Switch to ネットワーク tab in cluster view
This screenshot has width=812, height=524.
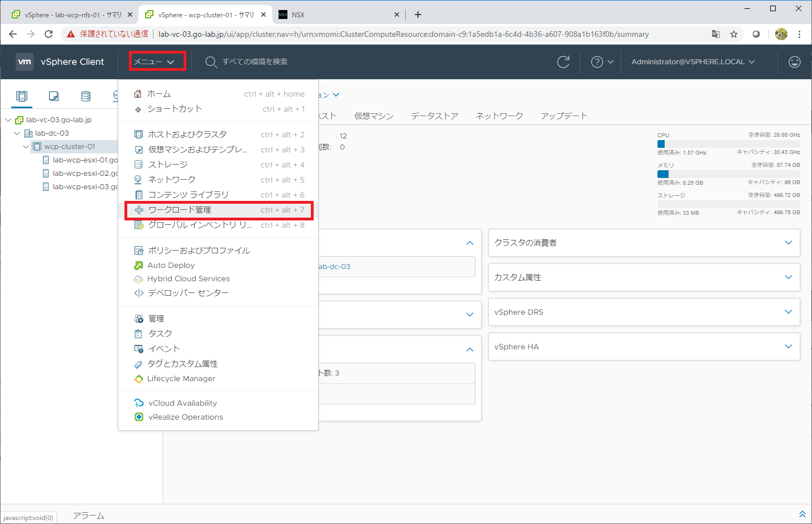[499, 116]
